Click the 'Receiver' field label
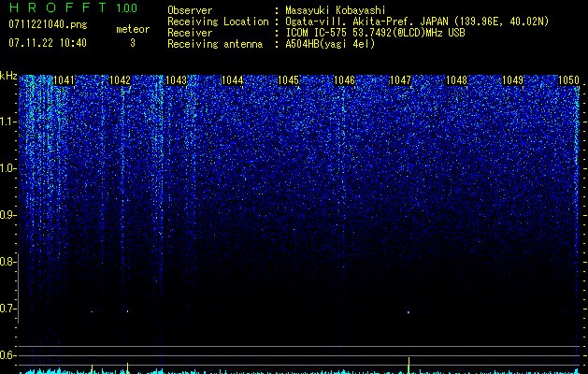This screenshot has width=588, height=374. 190,33
